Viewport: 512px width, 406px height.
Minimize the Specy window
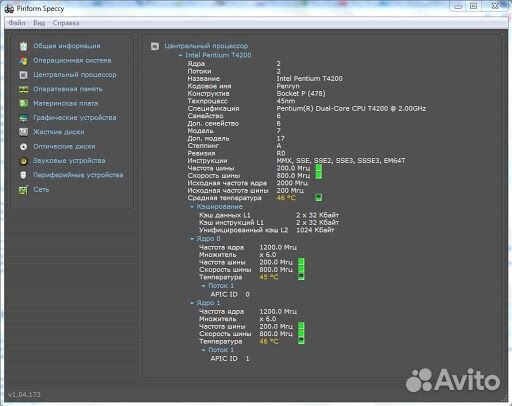click(x=458, y=6)
